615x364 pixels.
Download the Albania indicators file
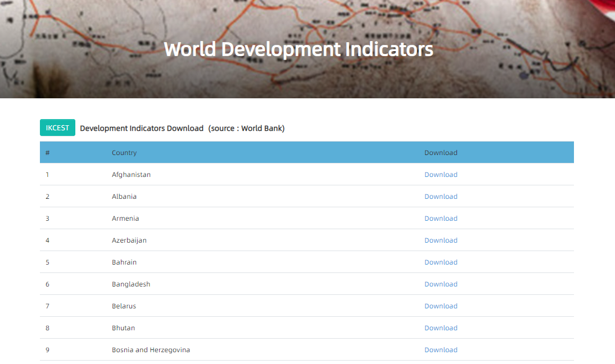click(x=441, y=197)
